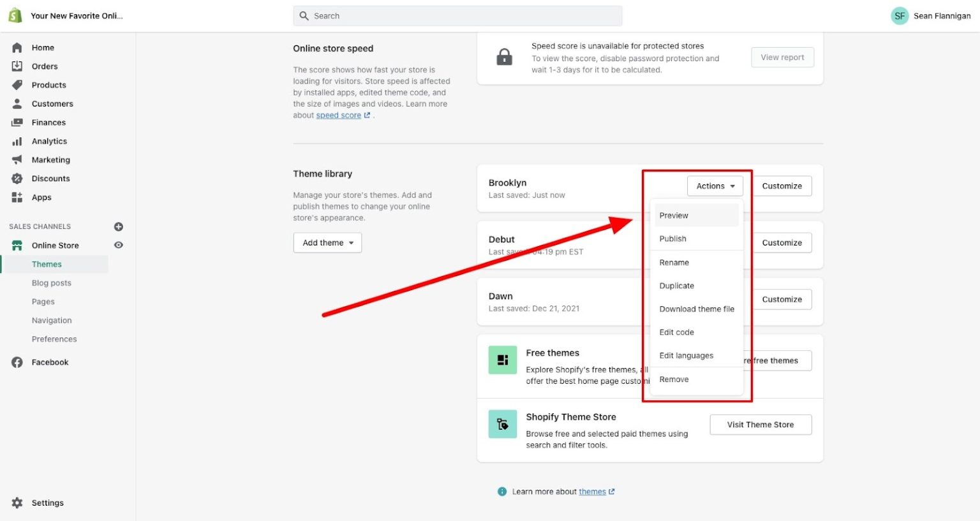Choose Edit code in the Actions menu
The image size is (980, 521).
tap(676, 333)
